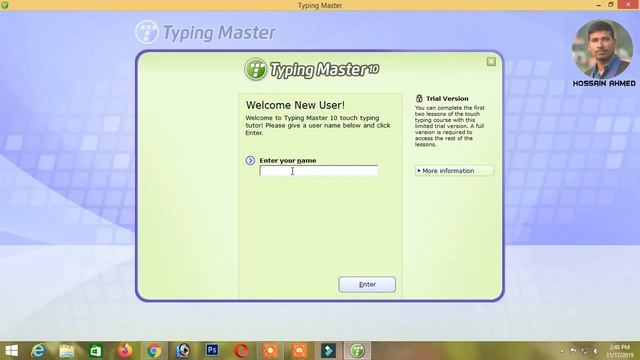Minimize the Typing Master window
Screen dimensions: 640x360
(598, 5)
